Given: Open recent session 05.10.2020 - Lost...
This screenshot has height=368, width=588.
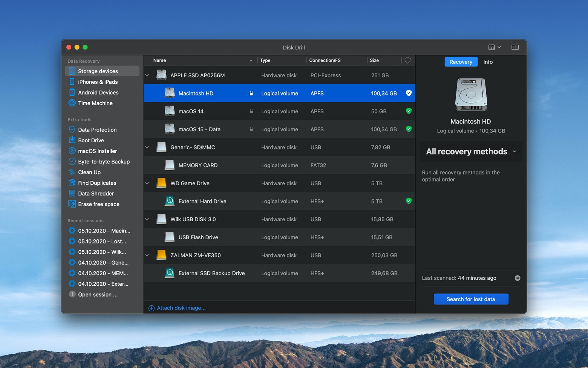Looking at the screenshot, I should (x=102, y=241).
